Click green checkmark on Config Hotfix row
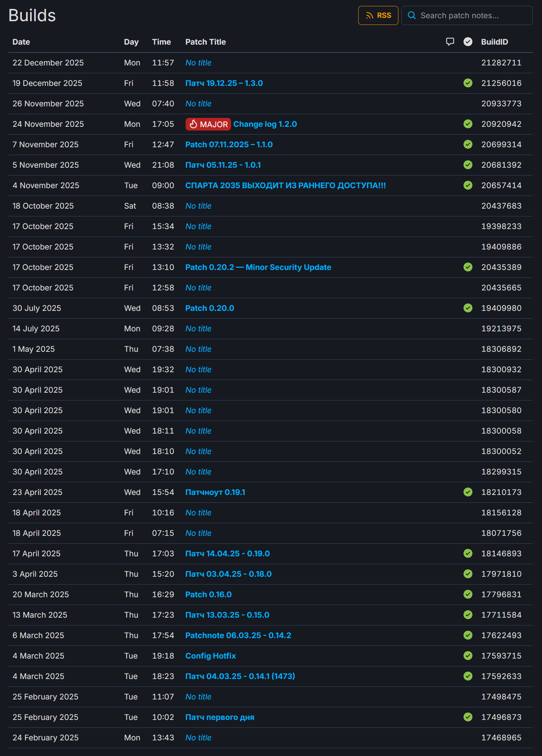542x756 pixels. coord(468,656)
